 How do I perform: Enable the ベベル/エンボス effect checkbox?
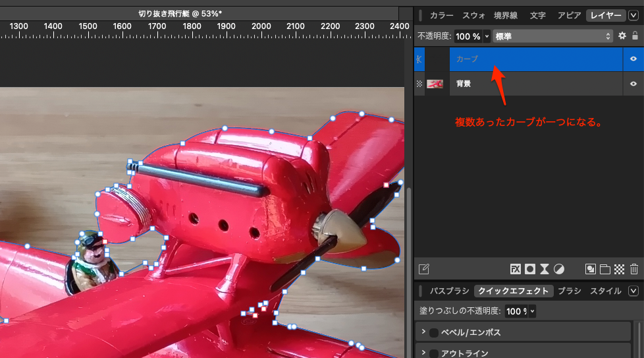click(x=434, y=332)
